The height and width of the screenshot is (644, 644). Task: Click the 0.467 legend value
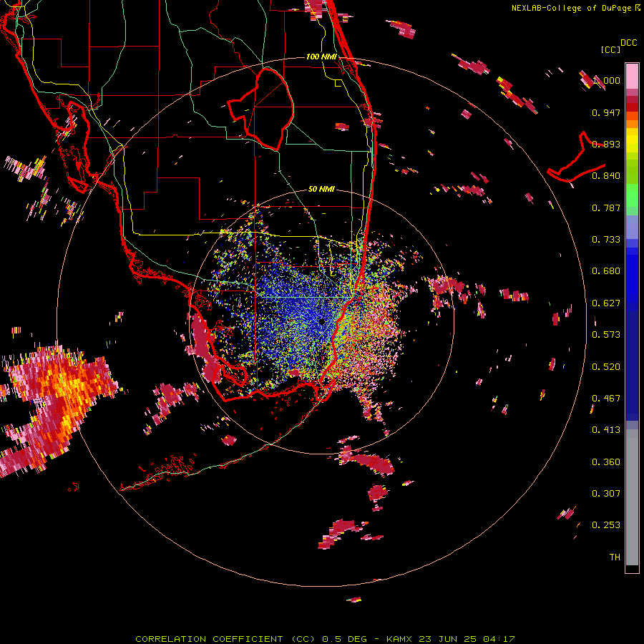(606, 399)
